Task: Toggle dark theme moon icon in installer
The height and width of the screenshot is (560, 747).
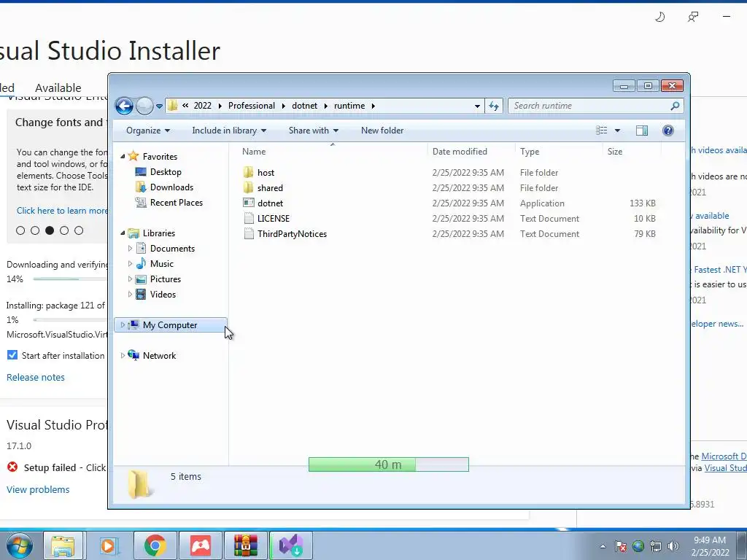Action: (659, 17)
